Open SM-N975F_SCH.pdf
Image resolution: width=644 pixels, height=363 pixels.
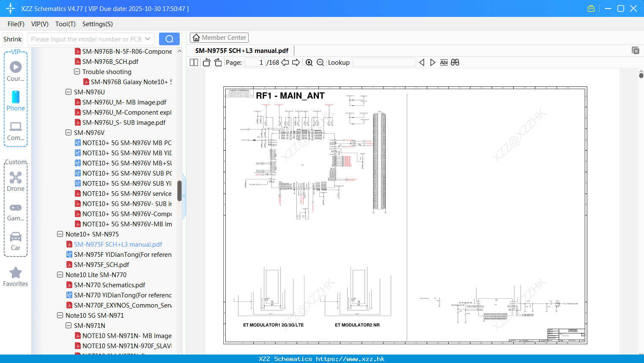click(x=97, y=265)
